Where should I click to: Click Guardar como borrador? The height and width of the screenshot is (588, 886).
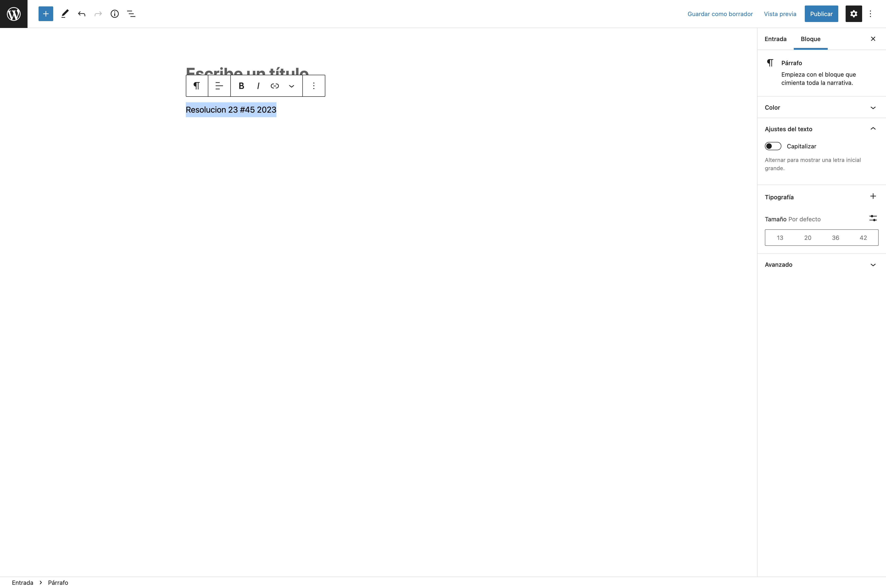[720, 14]
